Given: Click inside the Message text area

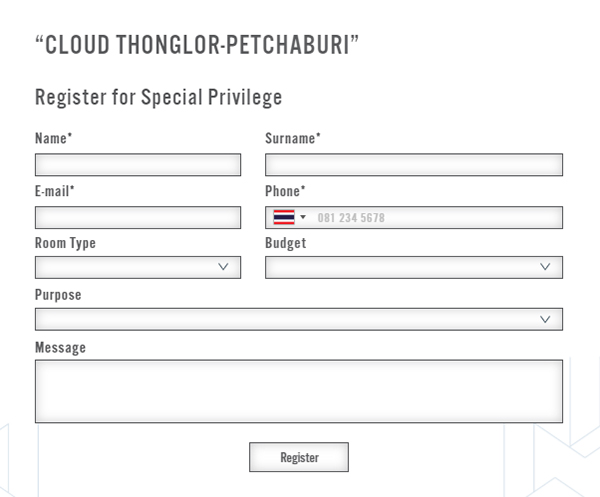Looking at the screenshot, I should (298, 391).
